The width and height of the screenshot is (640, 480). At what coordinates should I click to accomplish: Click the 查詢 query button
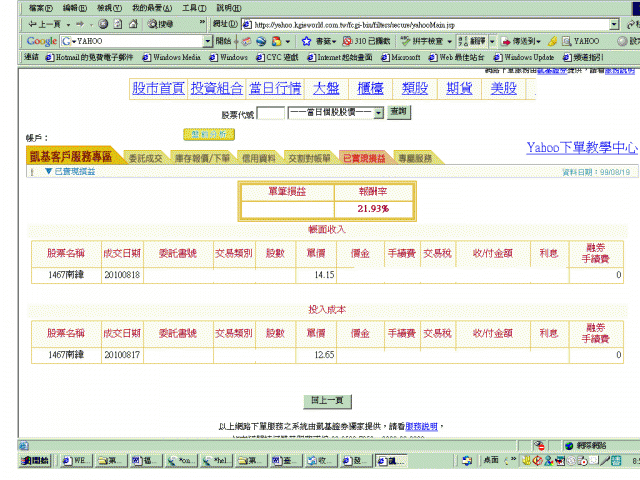[x=398, y=113]
